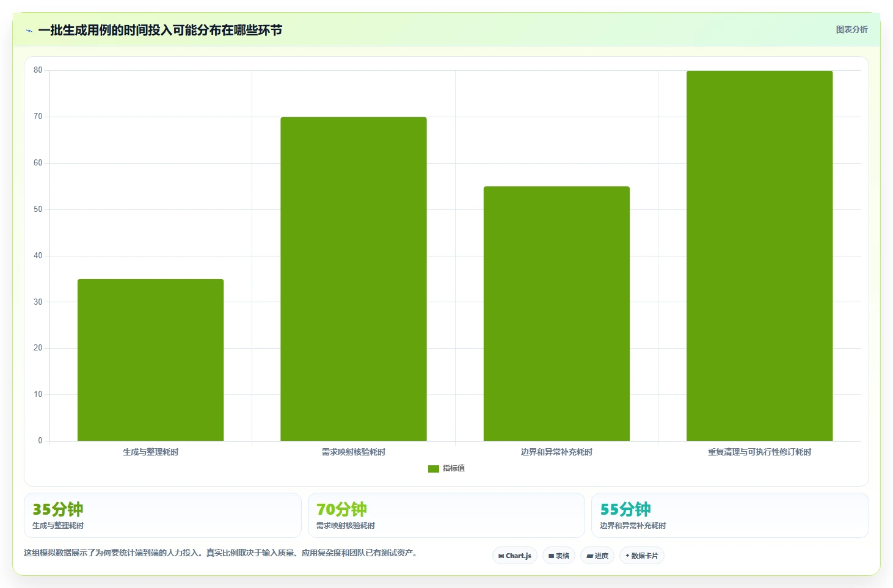893x588 pixels.
Task: Click the footnote text starting 这组模拟数据
Action: pos(221,553)
